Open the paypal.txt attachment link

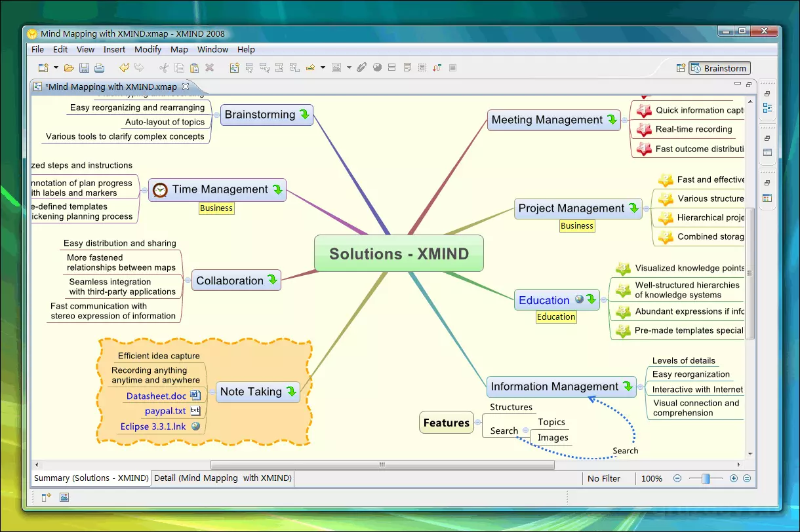165,411
